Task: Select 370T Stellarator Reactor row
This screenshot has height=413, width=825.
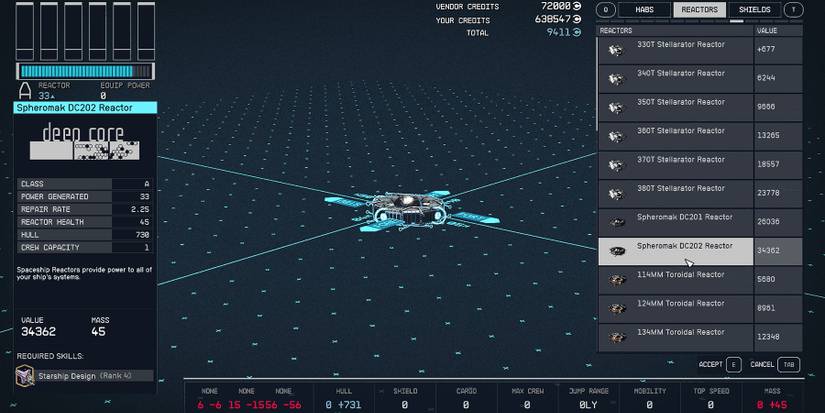Action: 700,165
